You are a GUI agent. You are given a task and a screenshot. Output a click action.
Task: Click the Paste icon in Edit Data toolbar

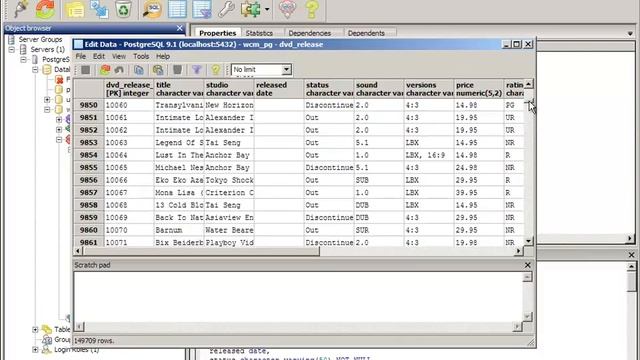click(158, 70)
